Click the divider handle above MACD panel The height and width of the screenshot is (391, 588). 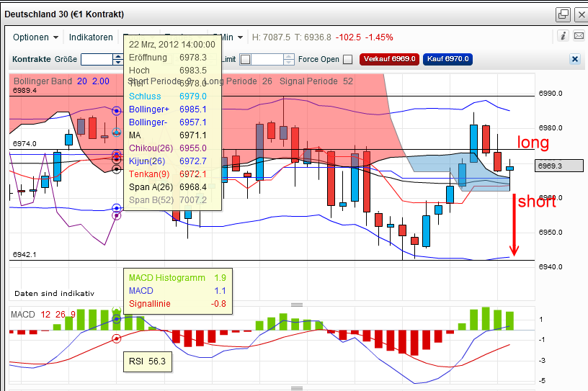(x=297, y=305)
